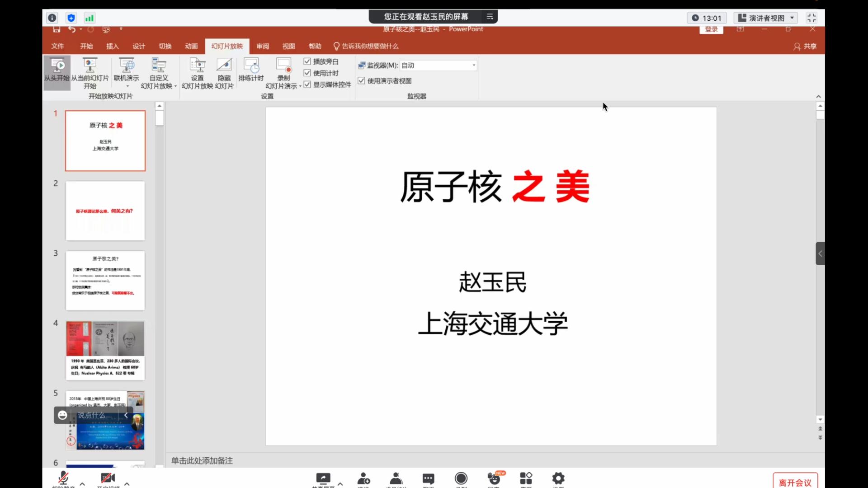The width and height of the screenshot is (868, 488).
Task: Click the 告诉我你想要做什么 search box
Action: [366, 46]
